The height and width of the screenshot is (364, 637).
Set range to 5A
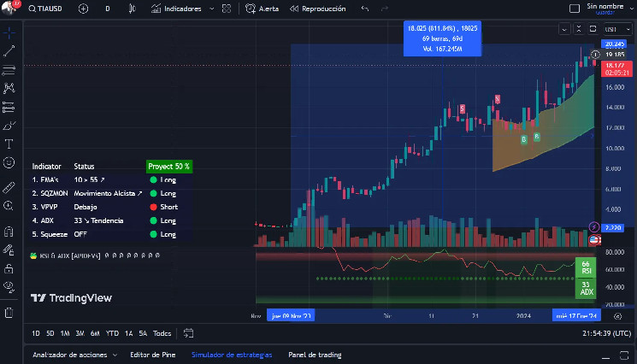coord(143,333)
